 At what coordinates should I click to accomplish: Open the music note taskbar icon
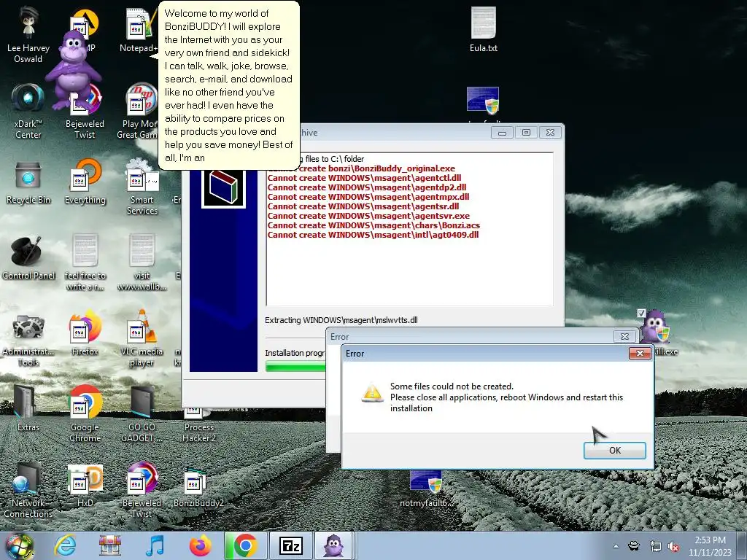click(x=155, y=545)
